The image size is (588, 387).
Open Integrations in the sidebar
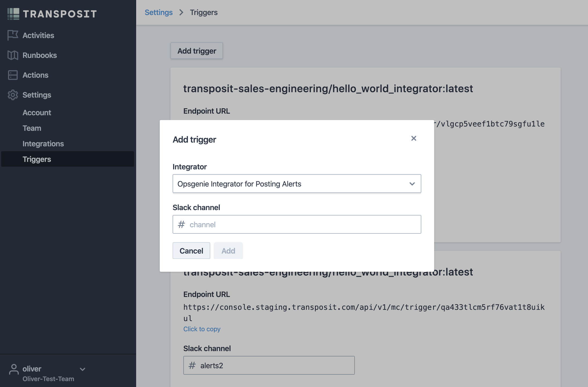43,144
